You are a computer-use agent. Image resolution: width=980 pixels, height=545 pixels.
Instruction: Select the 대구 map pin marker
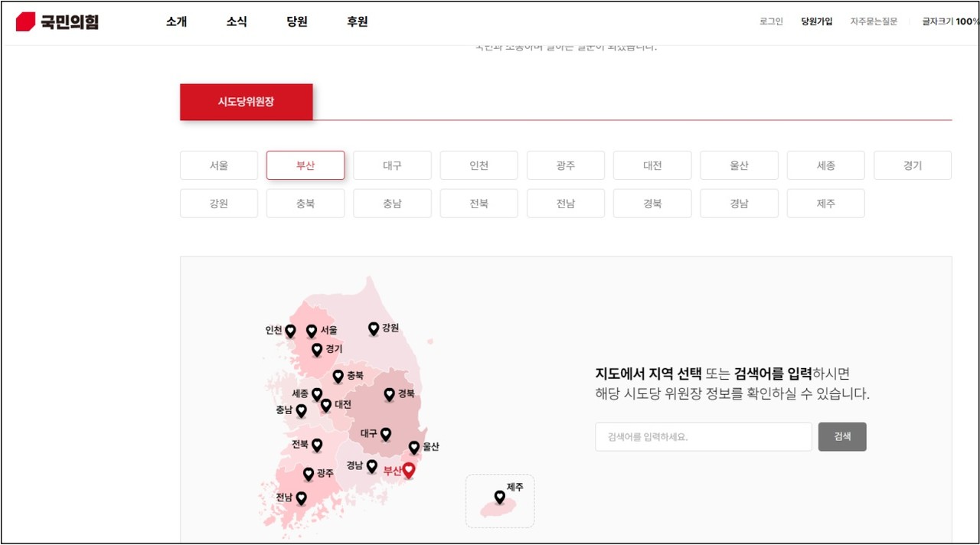385,433
